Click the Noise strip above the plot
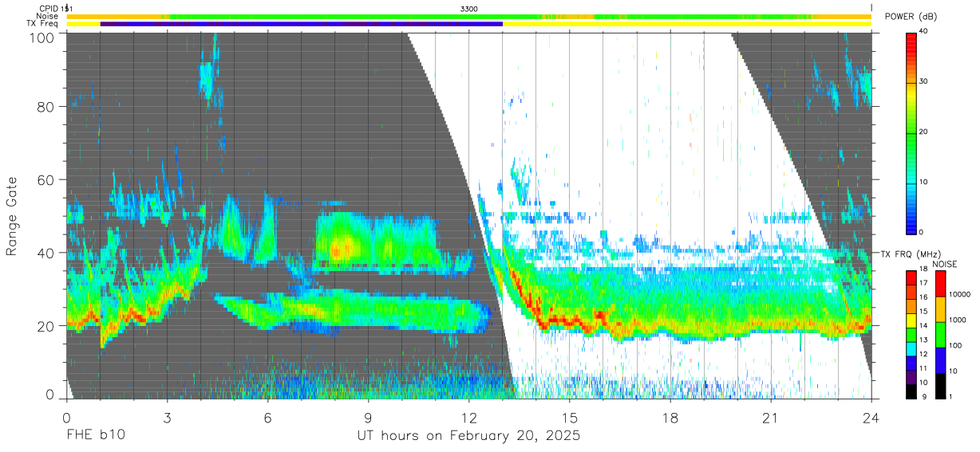The height and width of the screenshot is (452, 980). pyautogui.click(x=468, y=16)
